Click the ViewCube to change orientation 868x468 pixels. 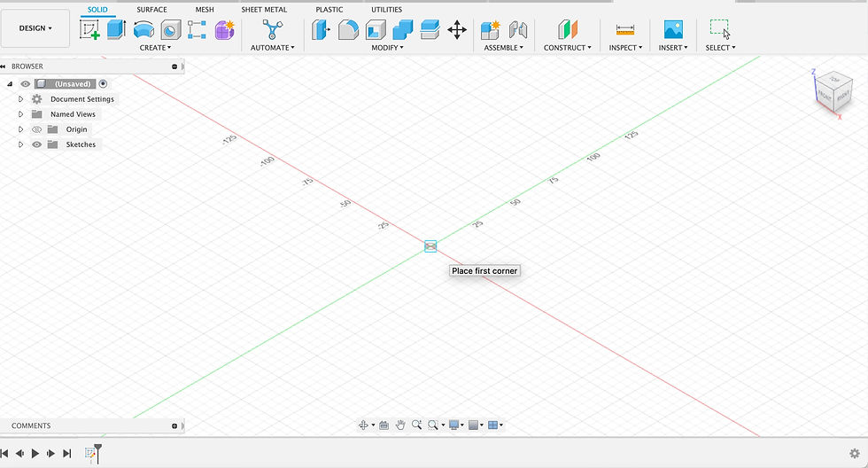click(x=833, y=90)
